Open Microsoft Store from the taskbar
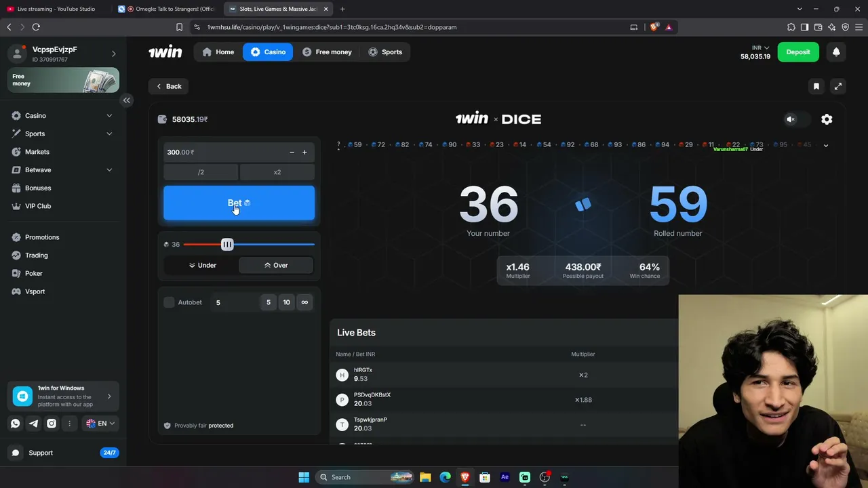868x488 pixels. 485,477
